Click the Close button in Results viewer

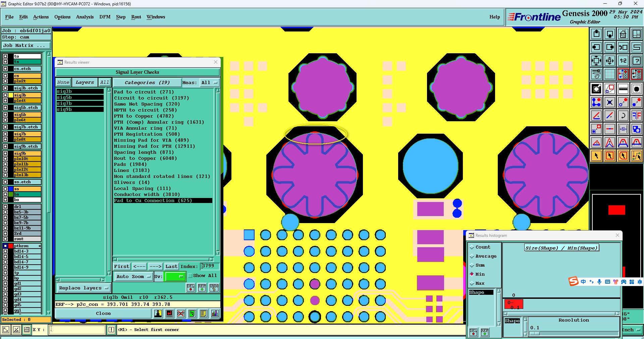(103, 314)
